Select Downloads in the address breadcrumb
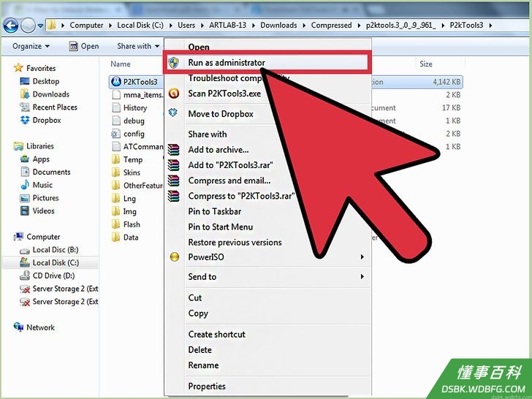532x399 pixels. (x=278, y=25)
